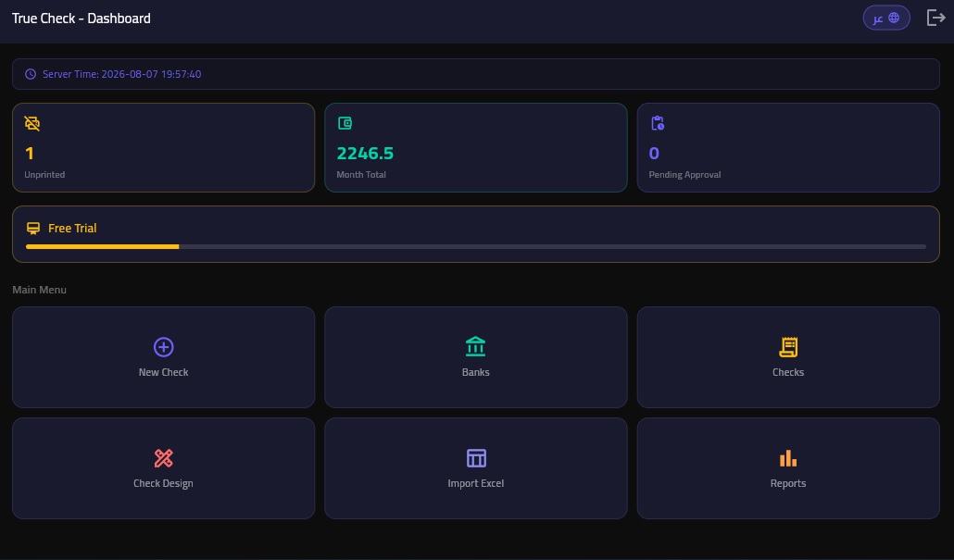This screenshot has height=560, width=954.
Task: Open the Checks menu tile
Action: [788, 357]
